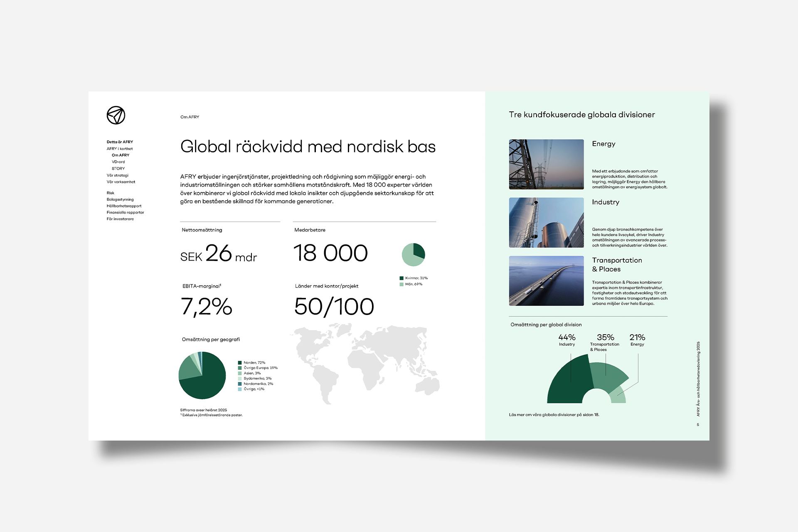Open the 'STORY' sidebar entry

(118, 169)
